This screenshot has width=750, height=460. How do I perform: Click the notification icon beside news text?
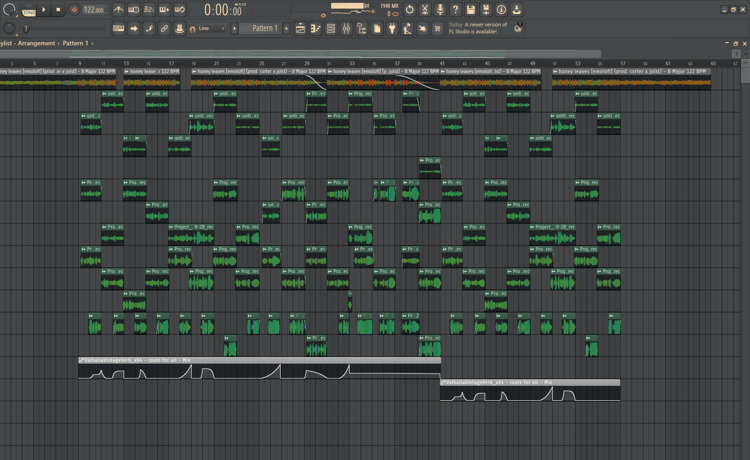(518, 28)
